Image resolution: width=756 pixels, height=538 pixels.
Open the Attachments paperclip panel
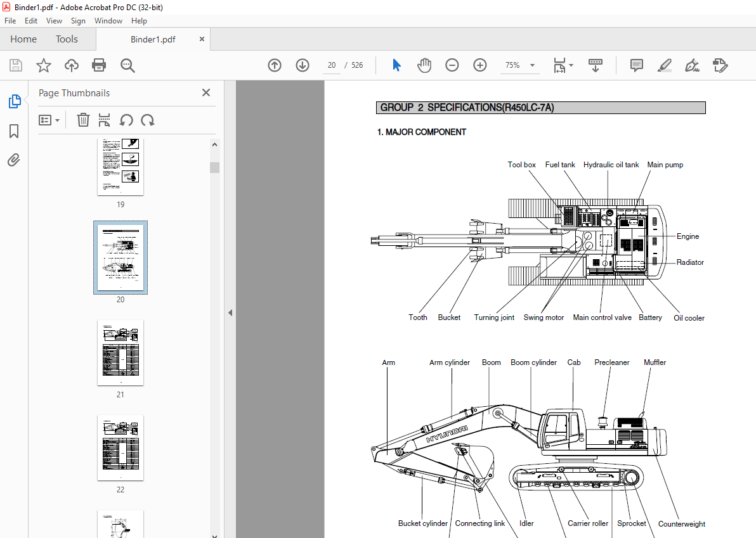14,160
